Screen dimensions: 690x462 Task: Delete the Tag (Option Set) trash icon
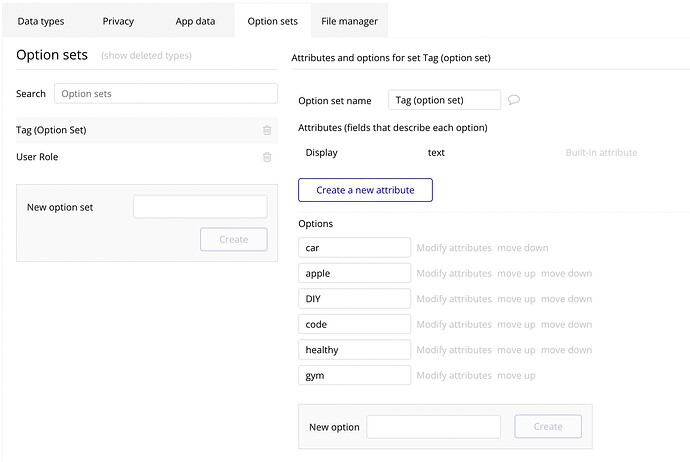pos(267,130)
